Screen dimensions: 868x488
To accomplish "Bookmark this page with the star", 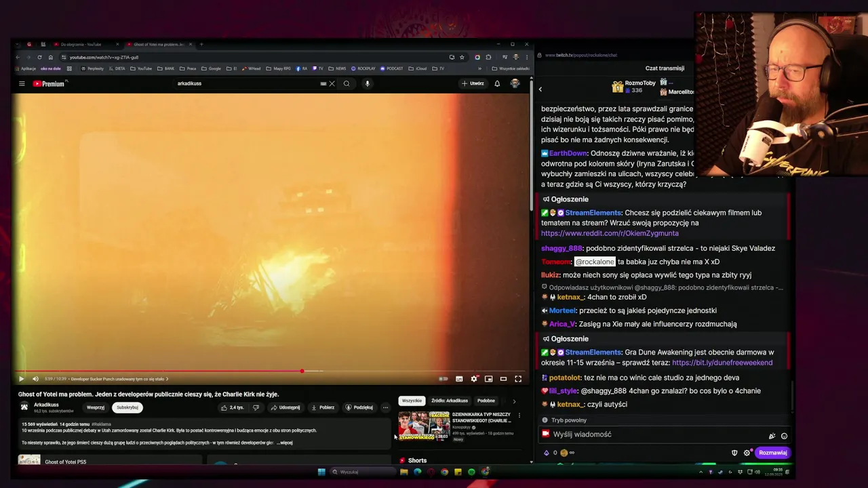I will coord(462,57).
